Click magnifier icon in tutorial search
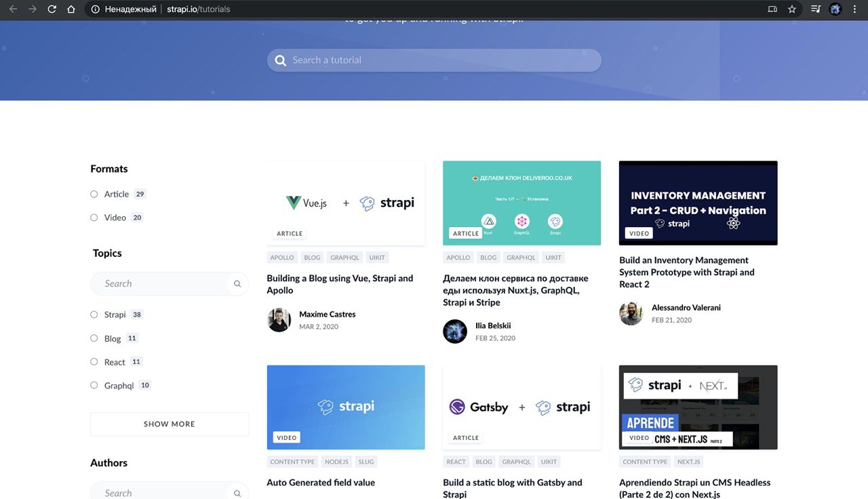This screenshot has width=868, height=499. point(281,60)
